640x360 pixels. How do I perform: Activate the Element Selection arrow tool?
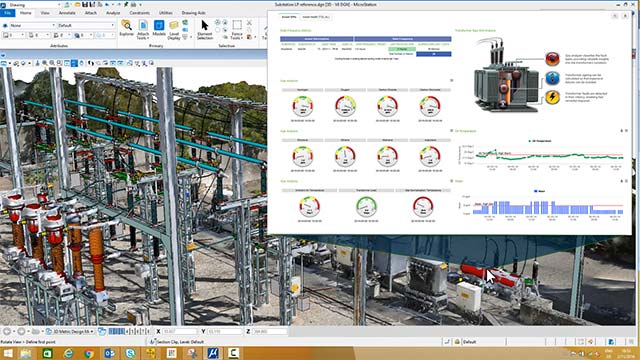click(x=204, y=29)
